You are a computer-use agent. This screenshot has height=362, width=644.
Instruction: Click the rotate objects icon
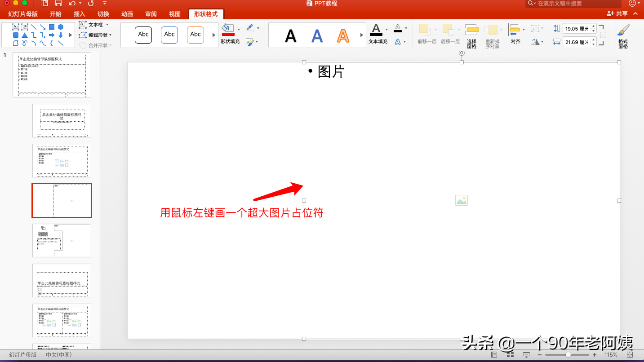tap(535, 42)
